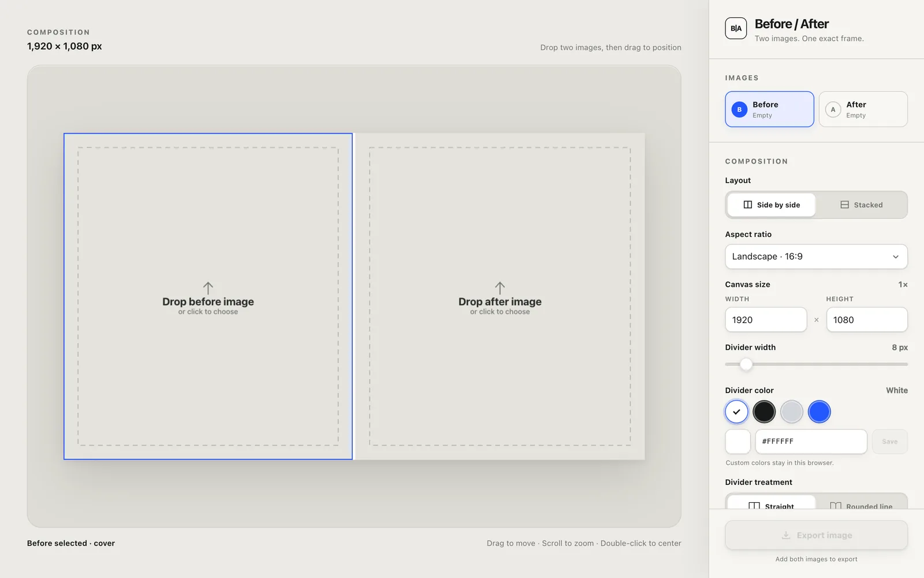Click the Drop after image zone
This screenshot has height=578, width=924.
coord(500,297)
